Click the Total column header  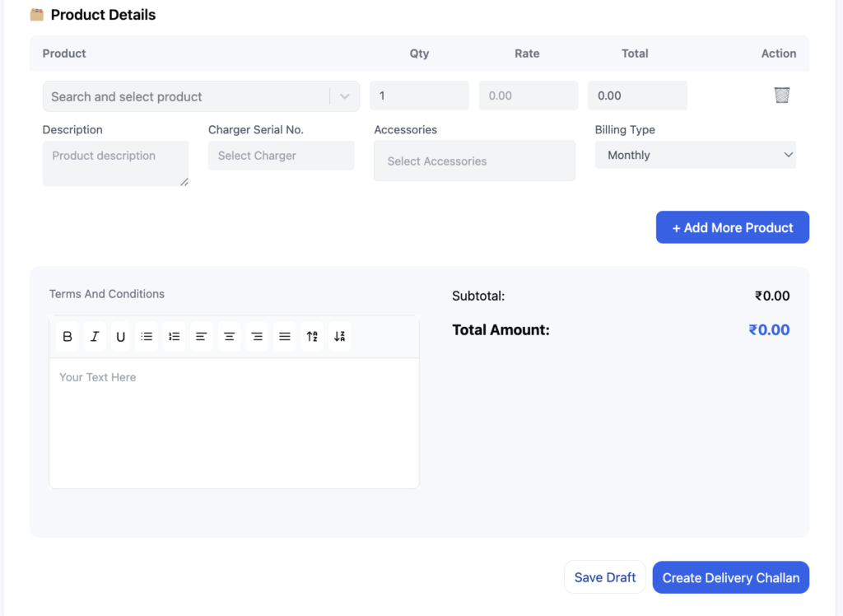click(635, 54)
